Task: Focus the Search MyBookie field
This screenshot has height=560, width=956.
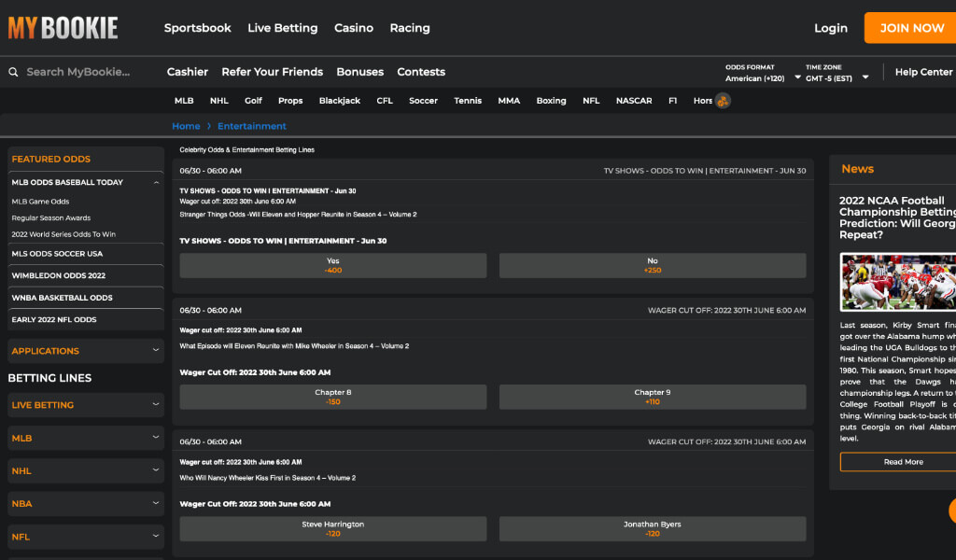Action: point(78,72)
